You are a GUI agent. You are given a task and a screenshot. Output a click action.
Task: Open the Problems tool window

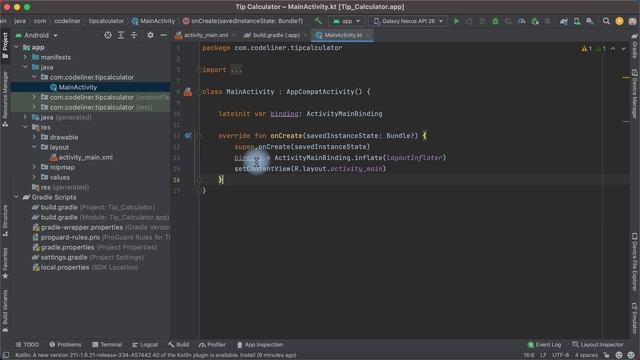point(65,345)
